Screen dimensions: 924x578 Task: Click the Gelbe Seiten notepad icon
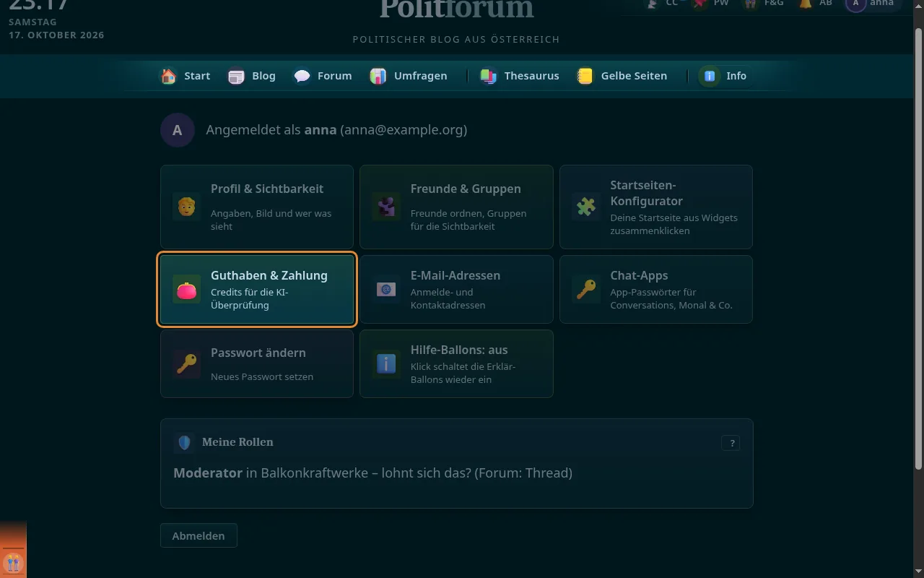coord(585,76)
